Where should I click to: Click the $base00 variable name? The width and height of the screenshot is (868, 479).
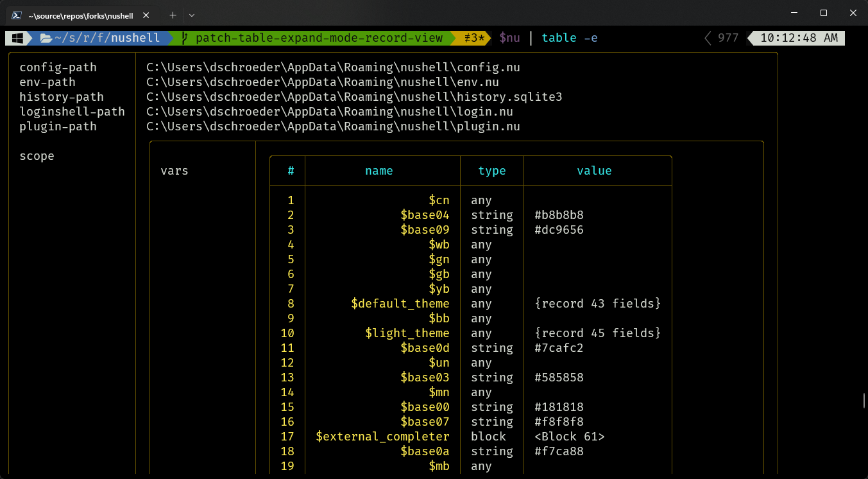425,407
